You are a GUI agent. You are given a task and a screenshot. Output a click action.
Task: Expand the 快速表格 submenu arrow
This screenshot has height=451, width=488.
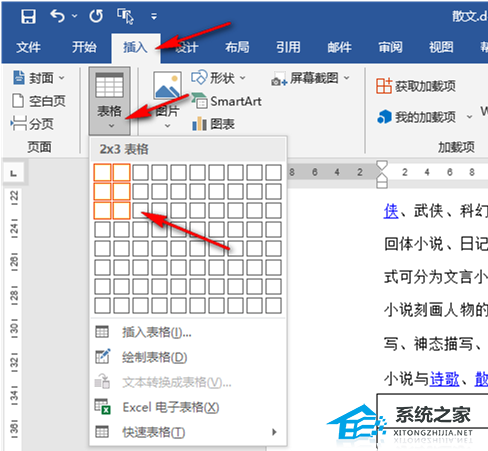[x=274, y=432]
